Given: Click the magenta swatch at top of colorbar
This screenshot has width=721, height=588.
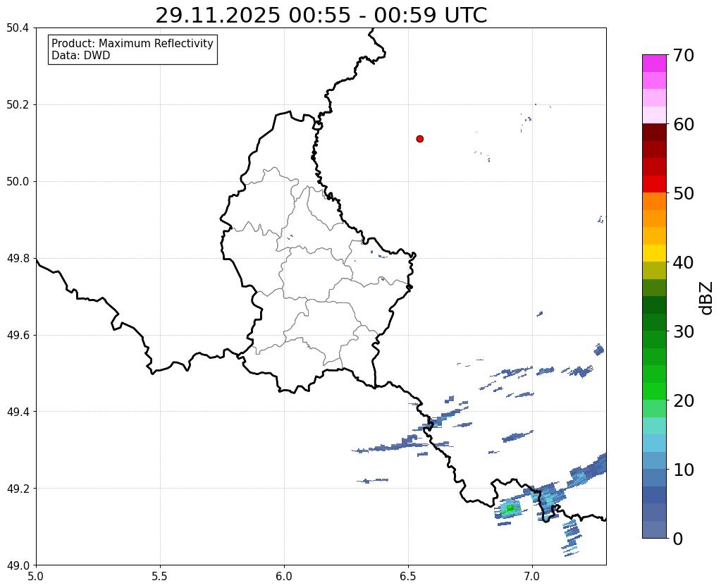Looking at the screenshot, I should tap(654, 63).
